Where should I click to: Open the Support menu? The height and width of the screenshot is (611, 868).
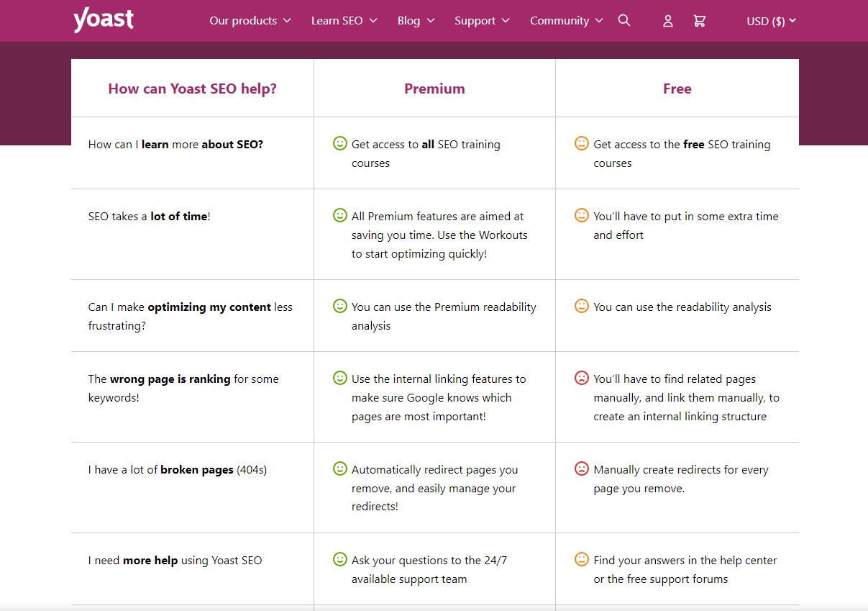coord(482,21)
